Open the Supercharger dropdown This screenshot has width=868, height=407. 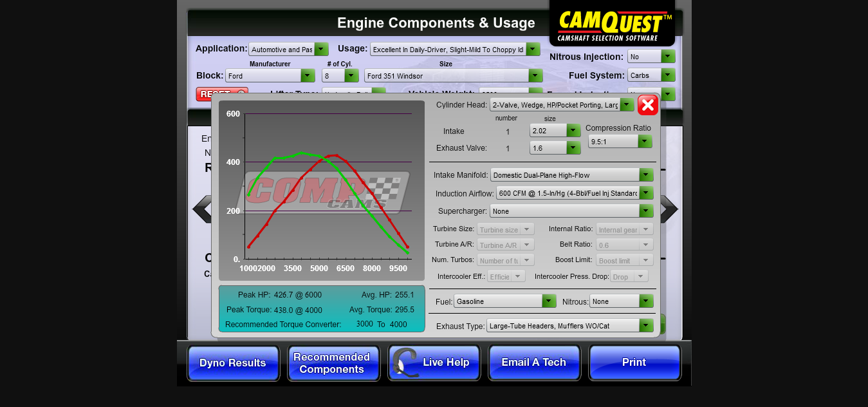point(572,211)
